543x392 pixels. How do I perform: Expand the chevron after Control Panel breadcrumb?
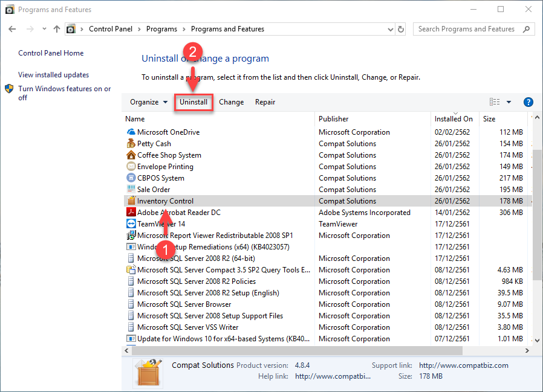[x=139, y=30]
